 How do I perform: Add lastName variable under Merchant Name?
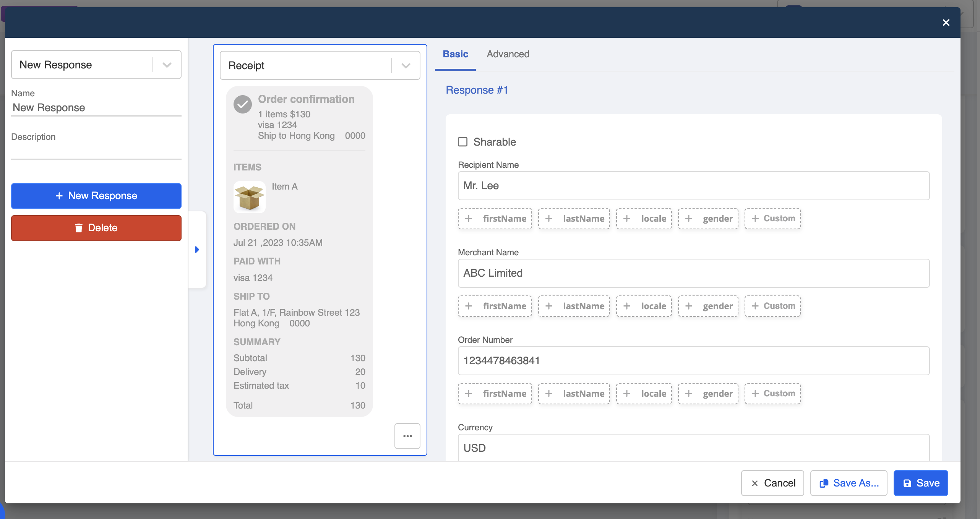coord(574,306)
